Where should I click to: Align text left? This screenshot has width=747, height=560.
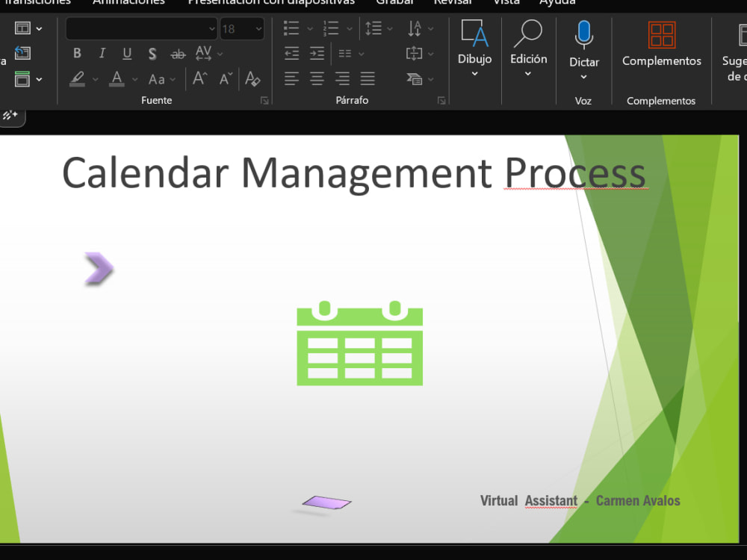[291, 78]
